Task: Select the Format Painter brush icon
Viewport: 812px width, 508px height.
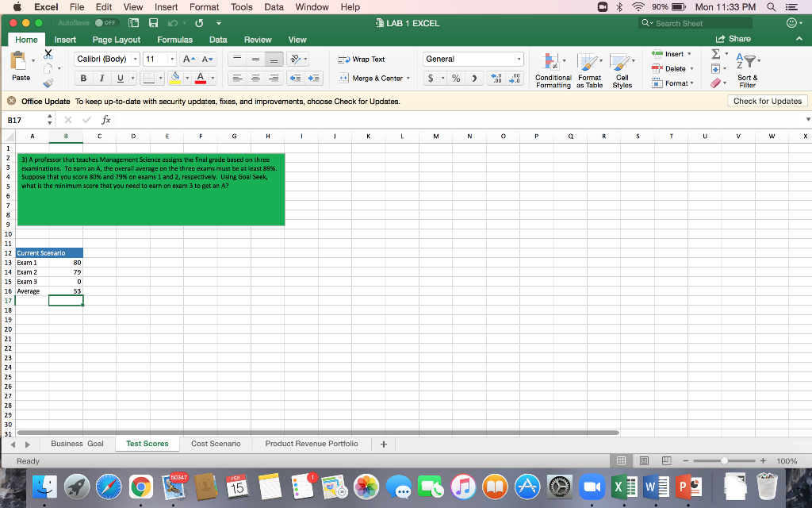Action: point(48,83)
